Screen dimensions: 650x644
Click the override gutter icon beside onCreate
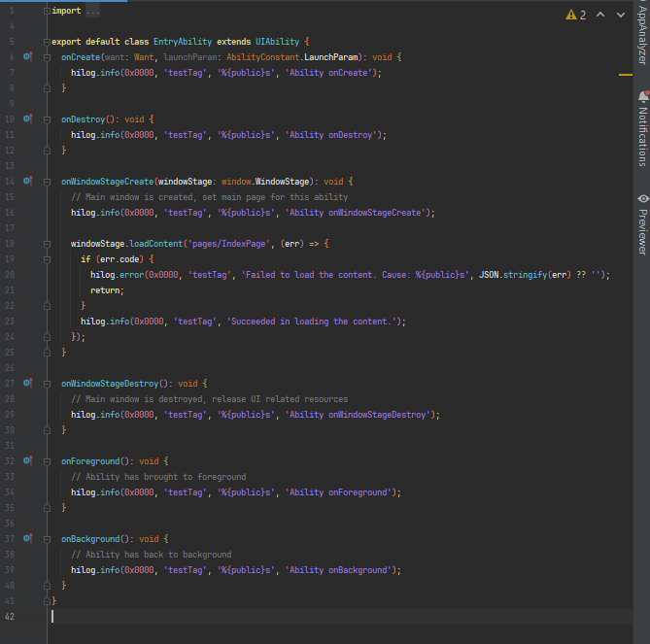[28, 57]
